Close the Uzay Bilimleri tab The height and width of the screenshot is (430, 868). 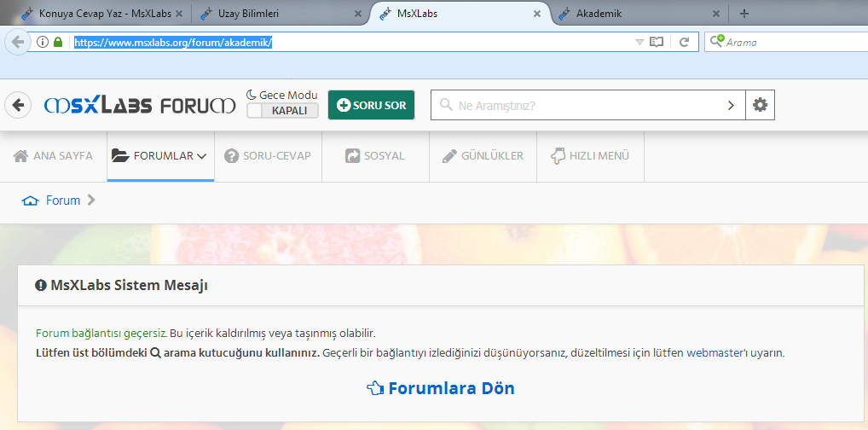coord(357,14)
